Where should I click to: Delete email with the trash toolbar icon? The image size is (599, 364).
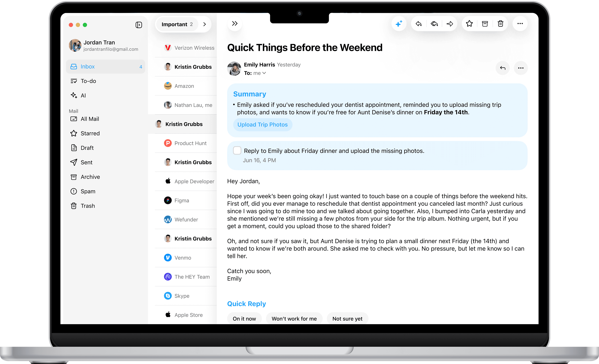coord(500,24)
